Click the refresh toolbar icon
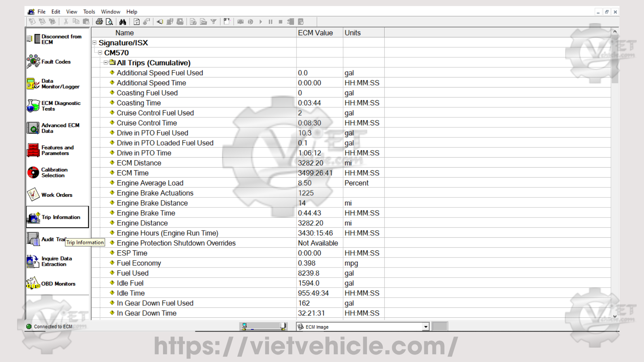The height and width of the screenshot is (362, 644). (x=137, y=22)
